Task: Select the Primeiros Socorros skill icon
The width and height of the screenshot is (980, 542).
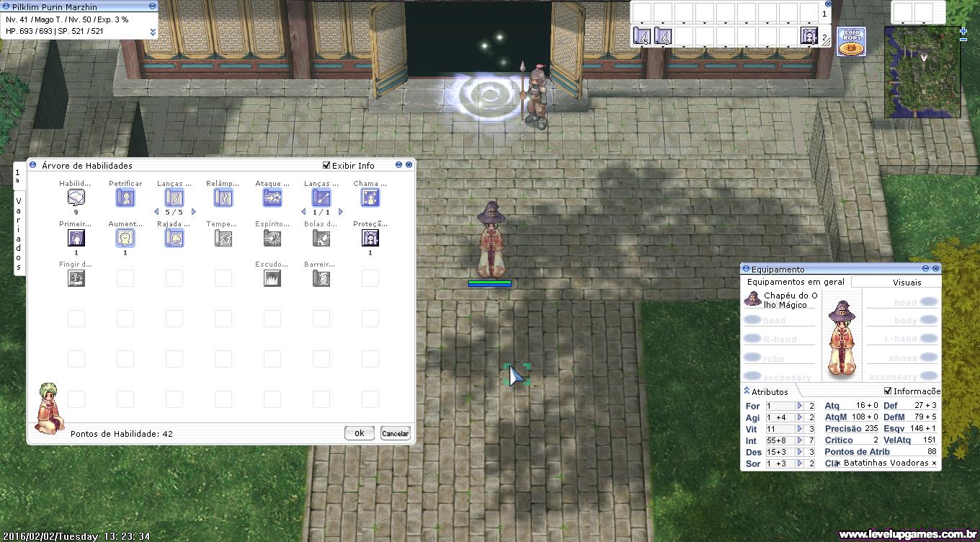Action: (x=76, y=239)
